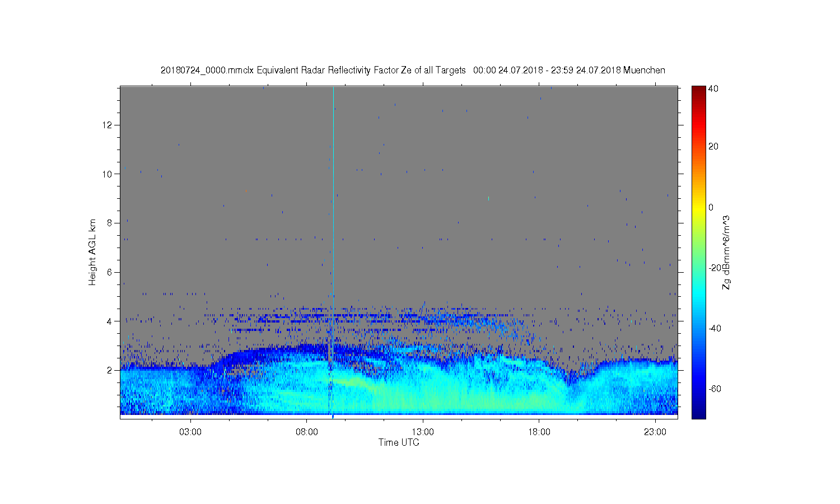This screenshot has height=504, width=840.
Task: Click the colorbar unit label 'Zg dBmm^6/m^3'
Action: pyautogui.click(x=726, y=252)
